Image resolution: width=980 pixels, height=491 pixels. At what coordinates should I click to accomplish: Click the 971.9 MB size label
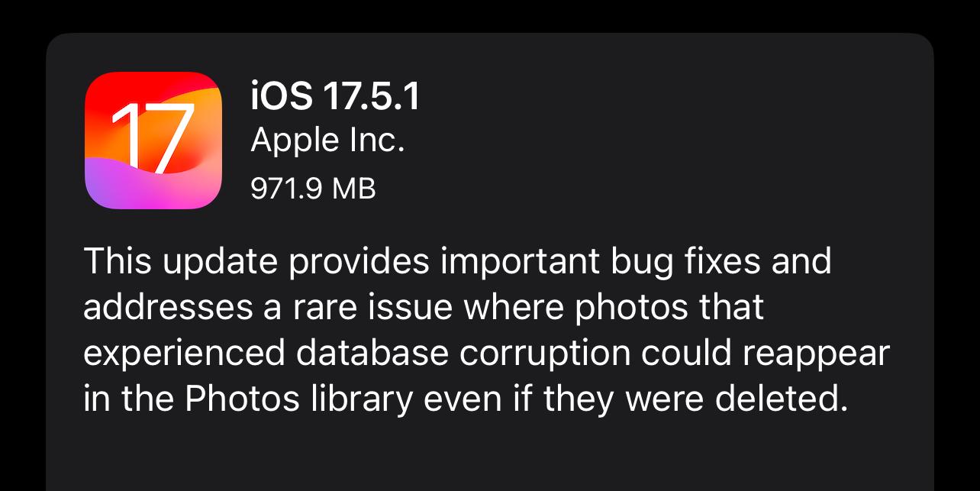(313, 188)
